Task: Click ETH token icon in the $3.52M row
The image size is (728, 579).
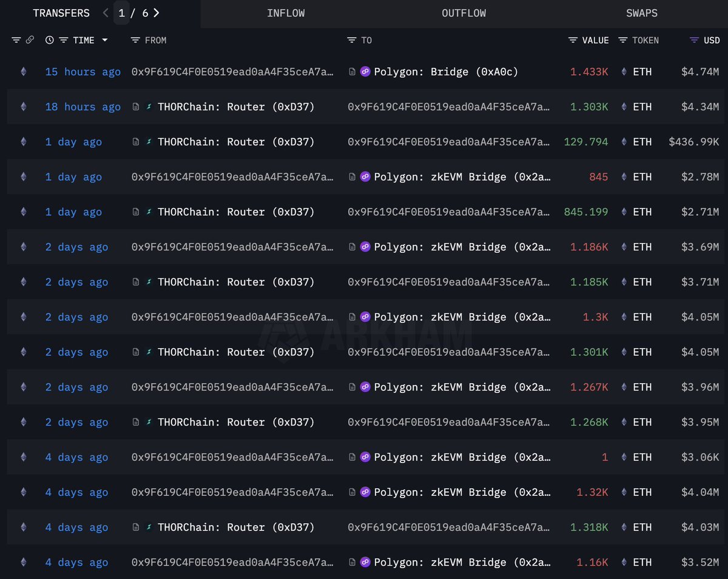Action: pyautogui.click(x=624, y=563)
